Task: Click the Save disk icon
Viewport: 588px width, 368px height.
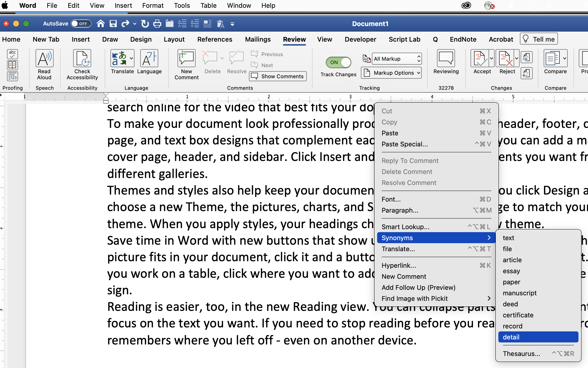Action: (113, 24)
